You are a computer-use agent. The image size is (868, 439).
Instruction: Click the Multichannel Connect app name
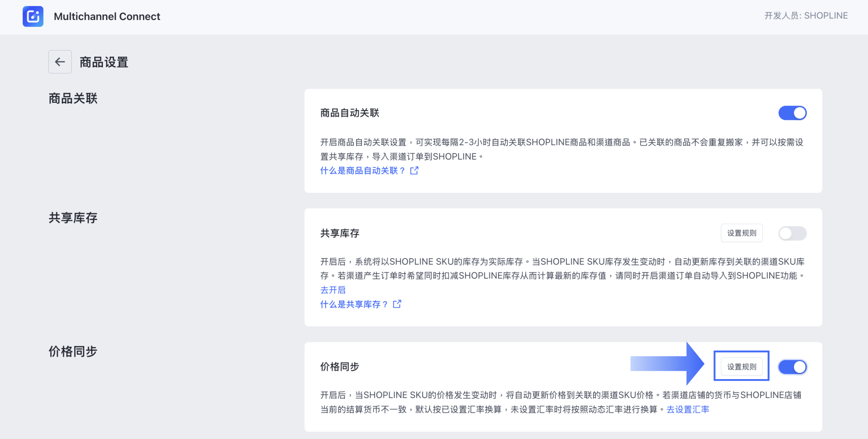pyautogui.click(x=107, y=16)
